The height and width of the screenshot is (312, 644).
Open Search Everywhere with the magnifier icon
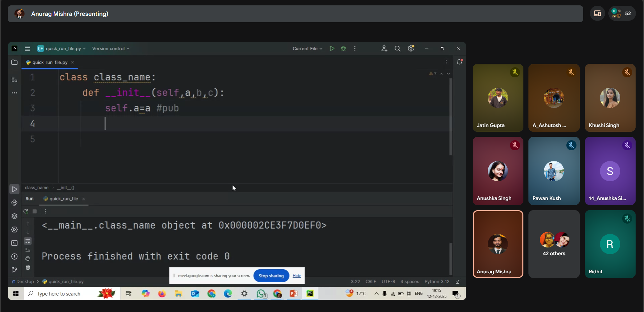[397, 48]
